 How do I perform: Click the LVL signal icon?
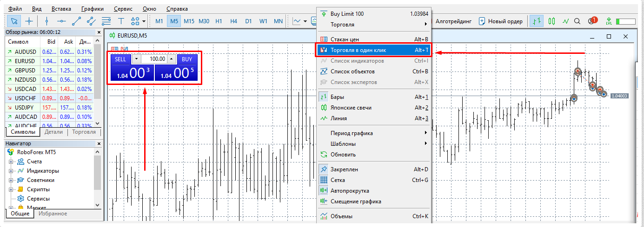point(609,21)
